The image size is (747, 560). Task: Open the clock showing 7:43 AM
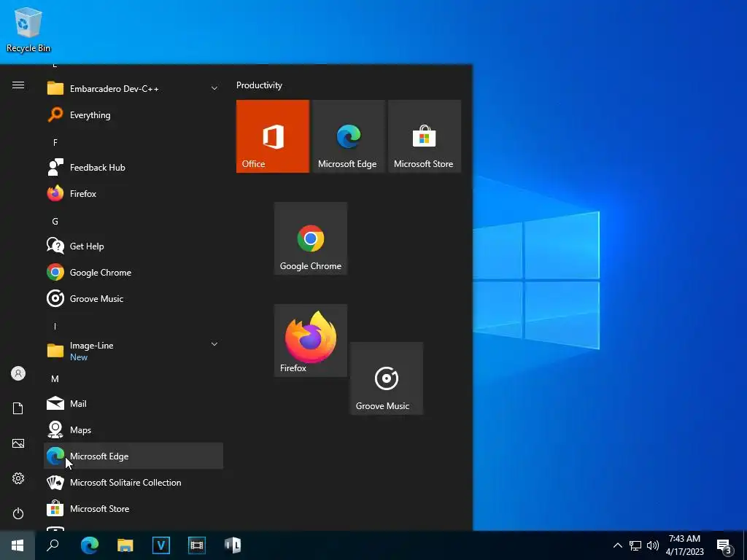tap(684, 545)
